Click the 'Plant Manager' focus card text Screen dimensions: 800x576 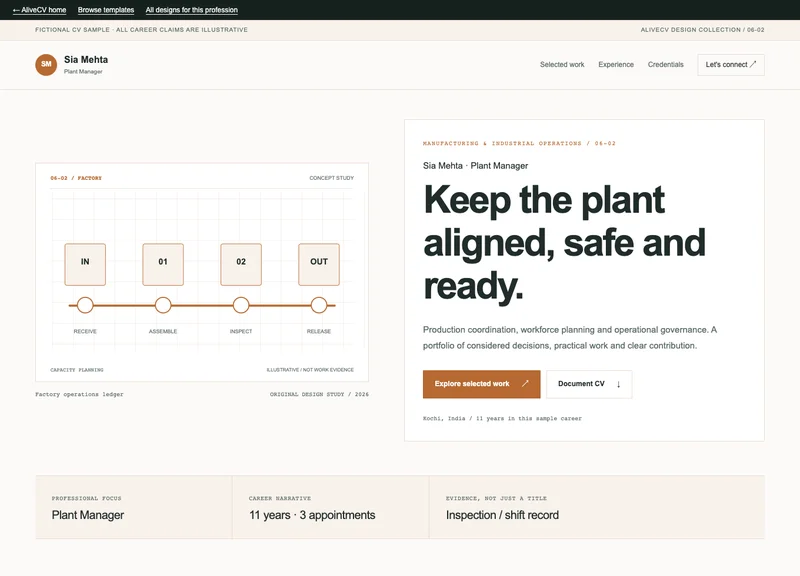click(x=88, y=515)
